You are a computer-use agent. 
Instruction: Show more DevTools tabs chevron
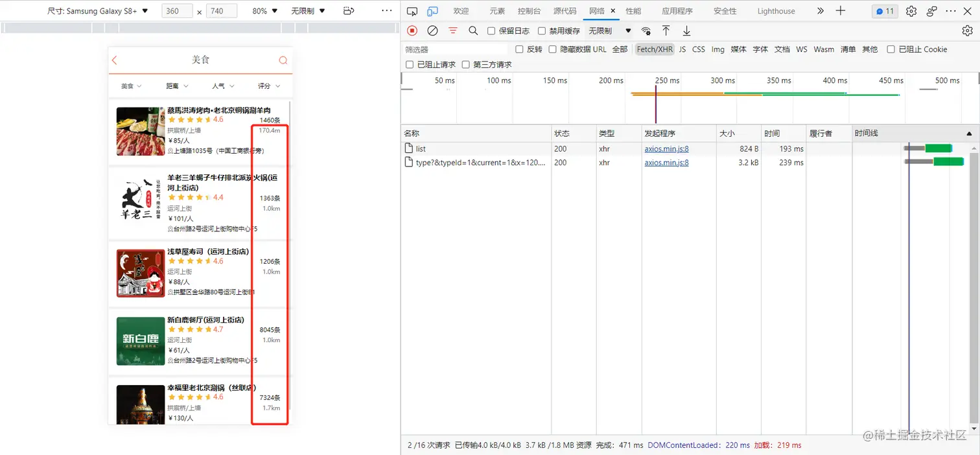(x=821, y=11)
